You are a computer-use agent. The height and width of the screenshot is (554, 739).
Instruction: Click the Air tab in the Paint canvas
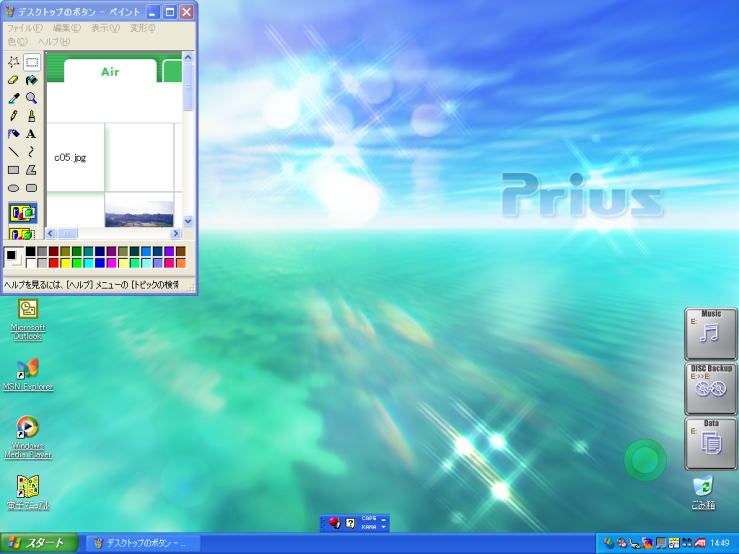[110, 72]
